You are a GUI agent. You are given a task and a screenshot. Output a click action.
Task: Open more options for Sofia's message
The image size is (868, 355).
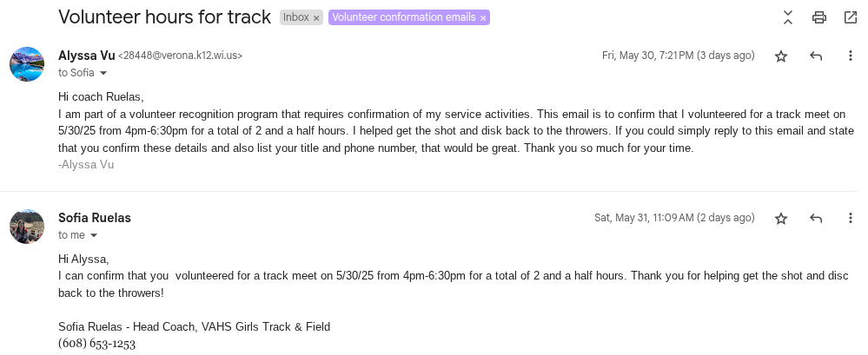[850, 219]
